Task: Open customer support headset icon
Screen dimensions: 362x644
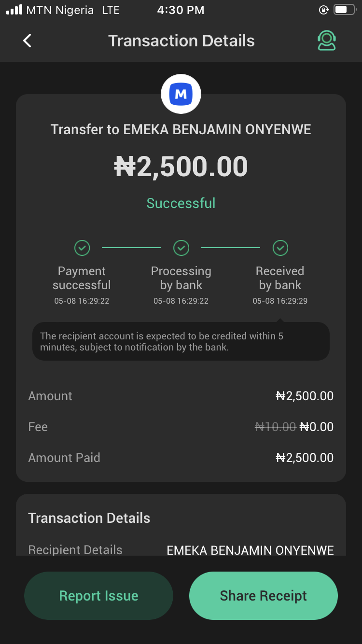Action: (327, 41)
